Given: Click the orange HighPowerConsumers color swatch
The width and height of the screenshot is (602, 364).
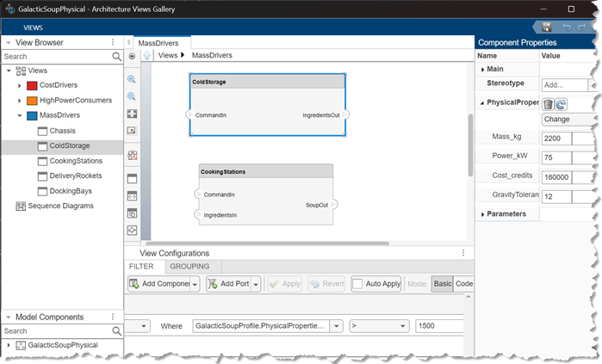Looking at the screenshot, I should pyautogui.click(x=32, y=100).
